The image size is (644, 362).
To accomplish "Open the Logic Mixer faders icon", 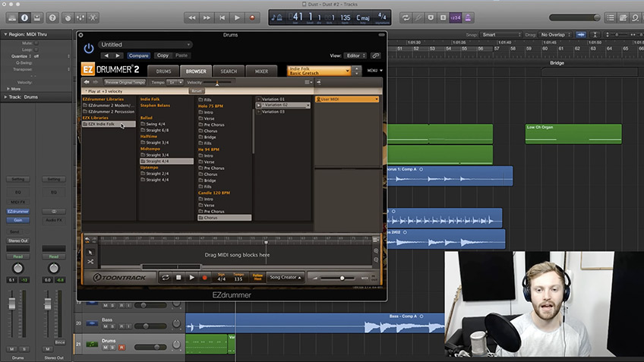I will click(x=80, y=17).
